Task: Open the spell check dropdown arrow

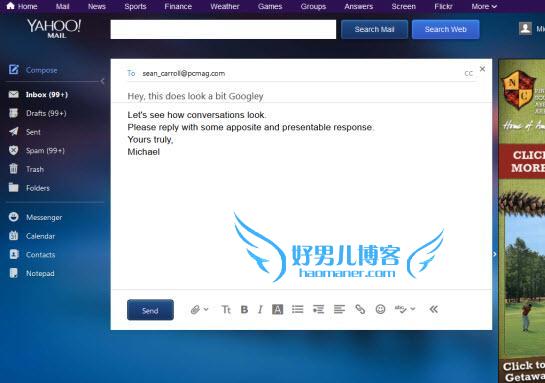Action: tap(413, 309)
